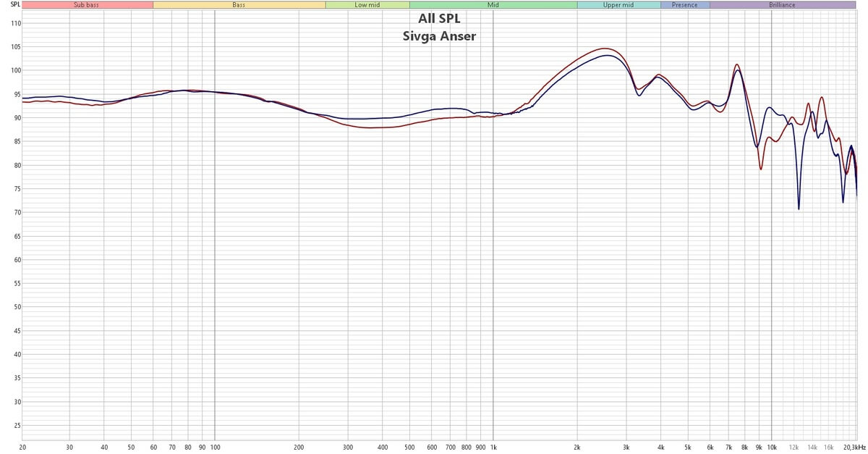
Task: Click the 500 frequency axis label
Action: pyautogui.click(x=409, y=447)
